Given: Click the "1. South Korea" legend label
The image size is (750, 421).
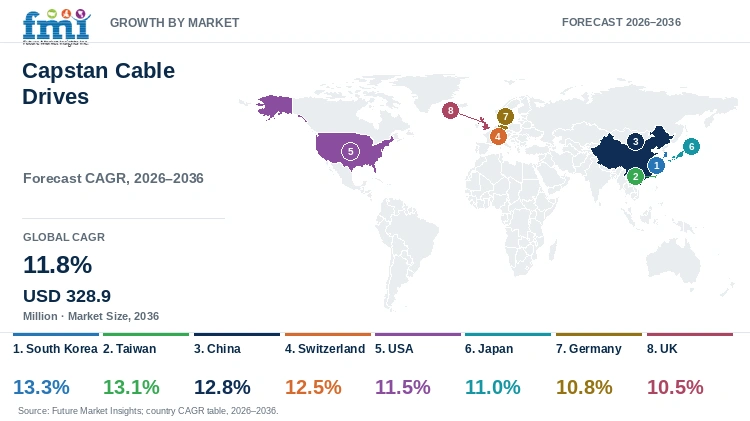Looking at the screenshot, I should (x=55, y=349).
